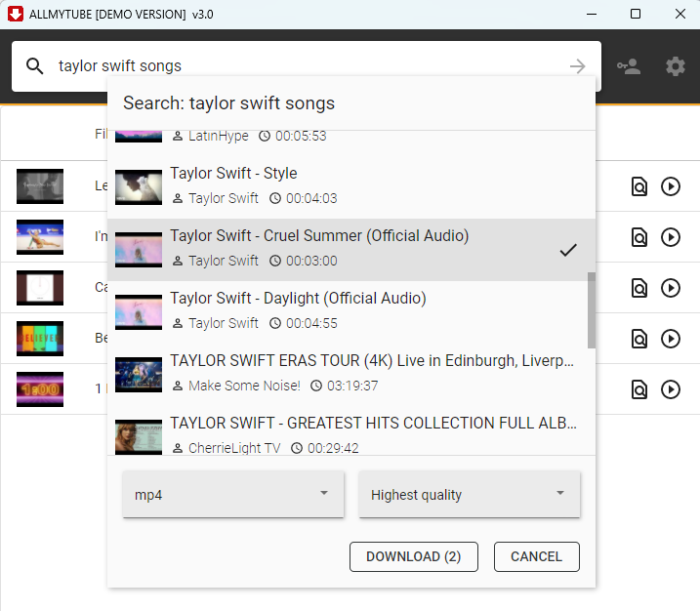Click the 00:29:42 duration text
Image resolution: width=700 pixels, height=611 pixels.
click(x=333, y=448)
